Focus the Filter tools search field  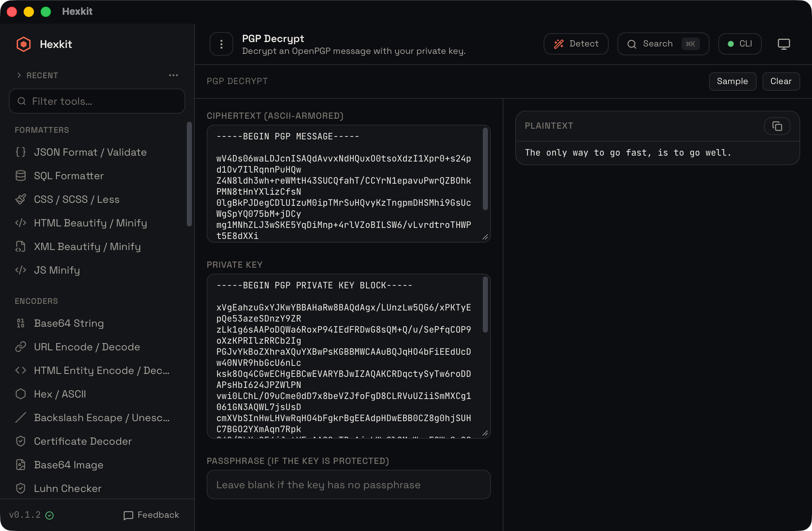point(97,101)
